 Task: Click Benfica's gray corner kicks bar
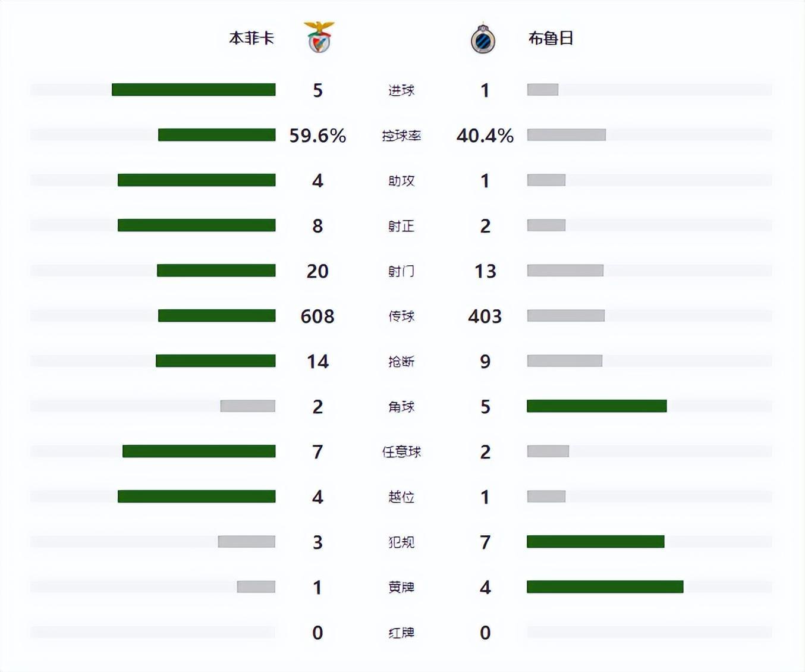(247, 406)
